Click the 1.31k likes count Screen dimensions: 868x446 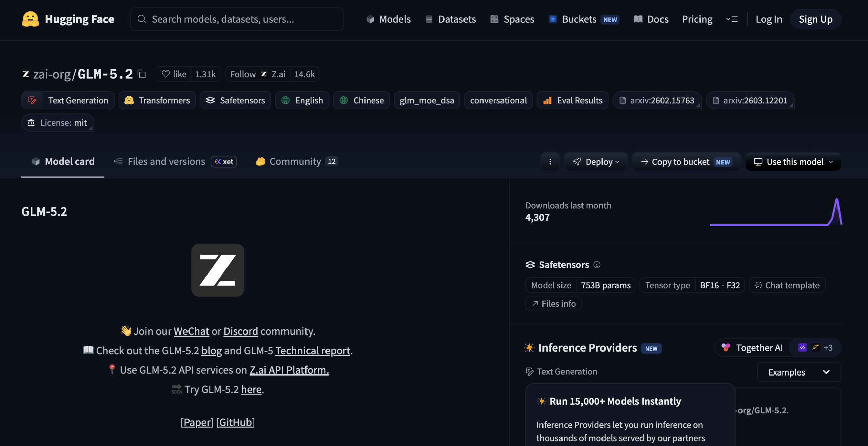[205, 74]
